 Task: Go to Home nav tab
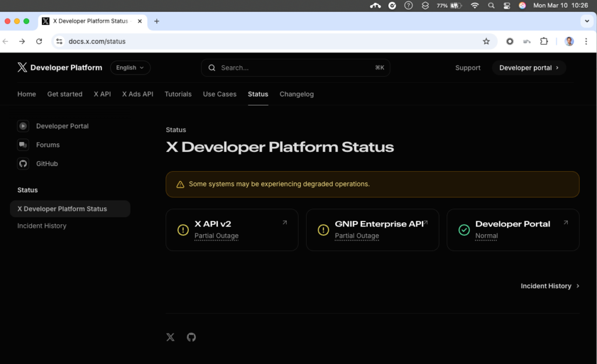tap(27, 94)
